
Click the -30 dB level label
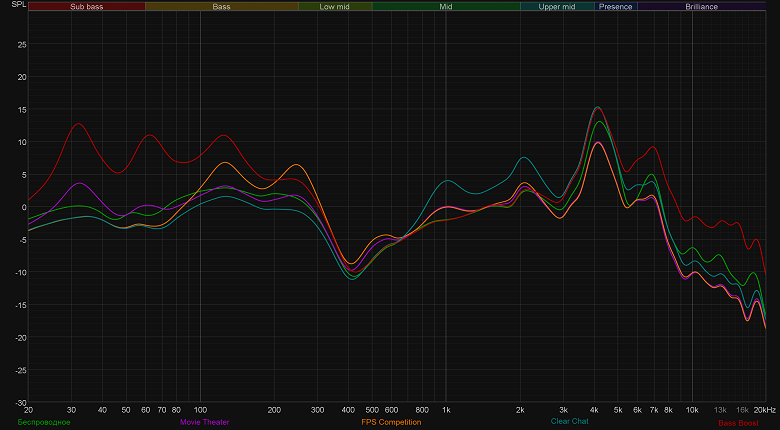pos(20,403)
